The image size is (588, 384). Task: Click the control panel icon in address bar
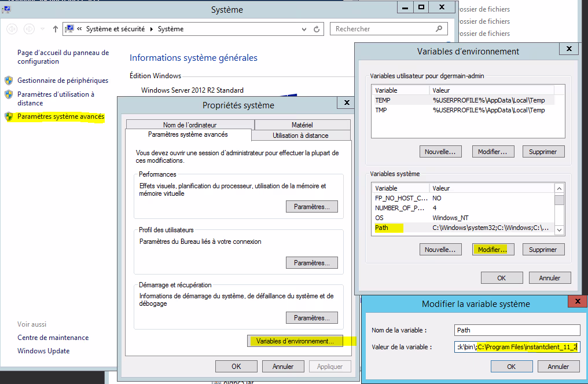(69, 29)
